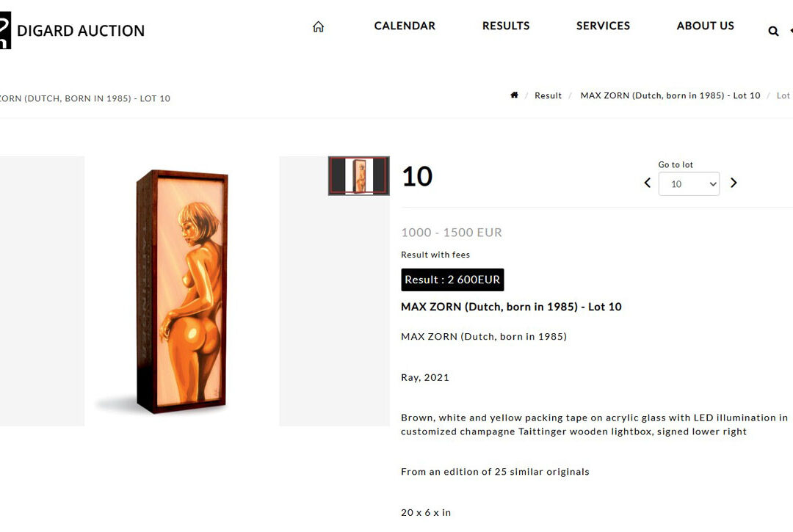Click the bold MAX ZORN Lot 10 title
The image size is (793, 532).
[x=511, y=307]
